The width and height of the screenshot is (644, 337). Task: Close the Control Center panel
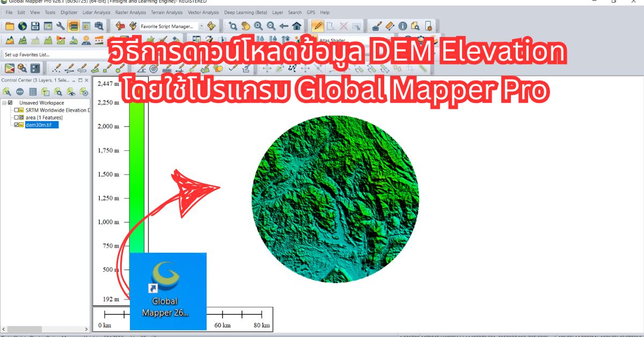[86, 80]
